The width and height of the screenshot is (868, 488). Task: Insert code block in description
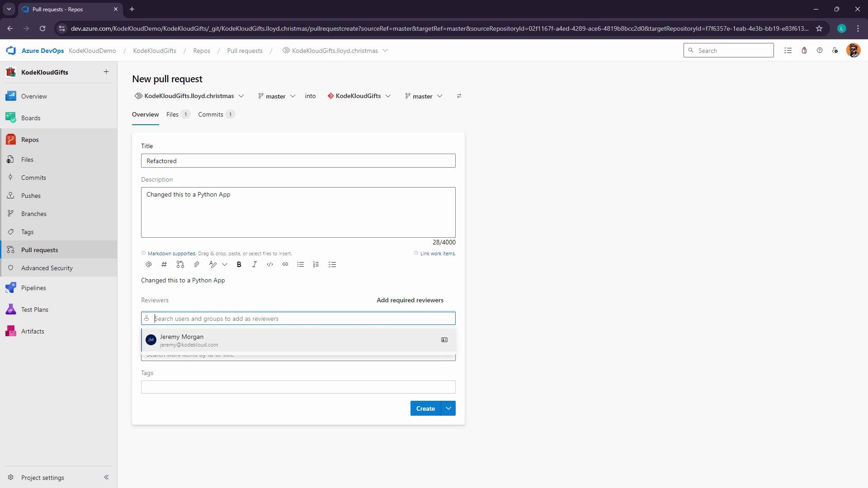coord(270,265)
